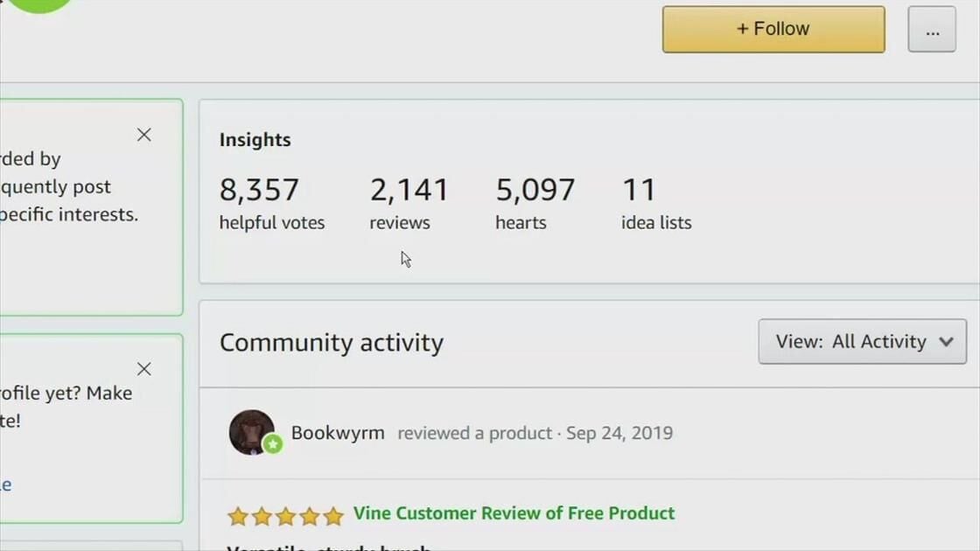980x551 pixels.
Task: Dismiss the interests info card with the X
Action: point(143,135)
